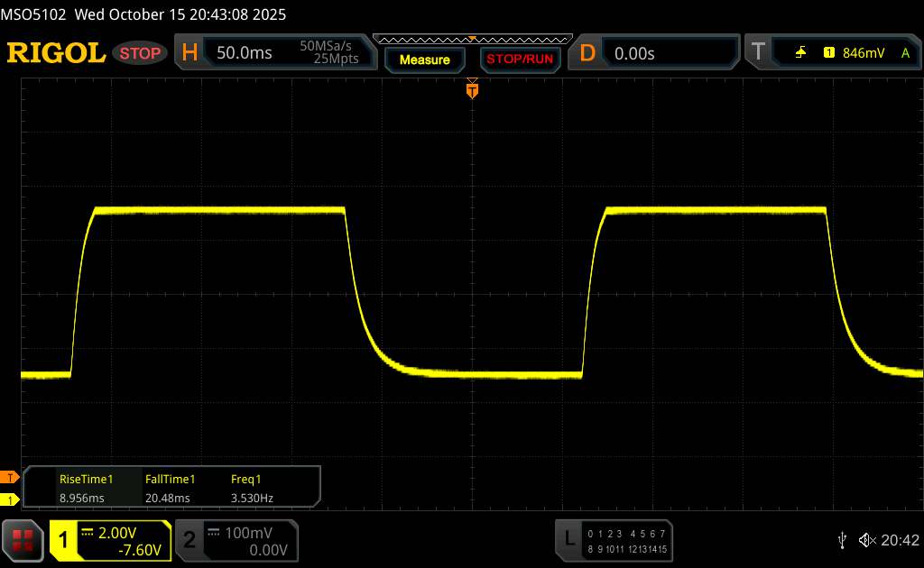Toggle the logic analyzer L channels panel
This screenshot has width=924, height=568.
(569, 540)
